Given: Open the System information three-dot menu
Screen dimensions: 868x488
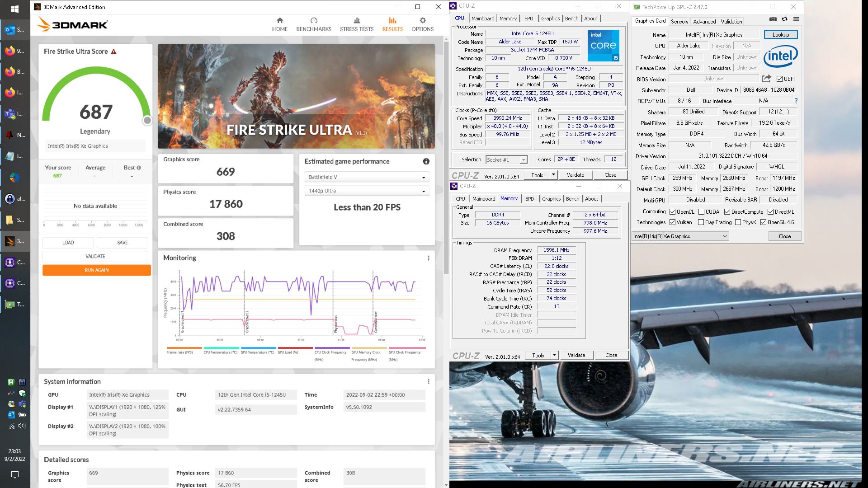Looking at the screenshot, I should (428, 381).
